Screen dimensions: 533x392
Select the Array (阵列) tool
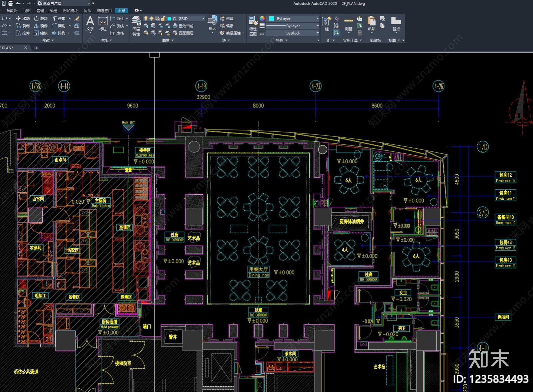59,33
